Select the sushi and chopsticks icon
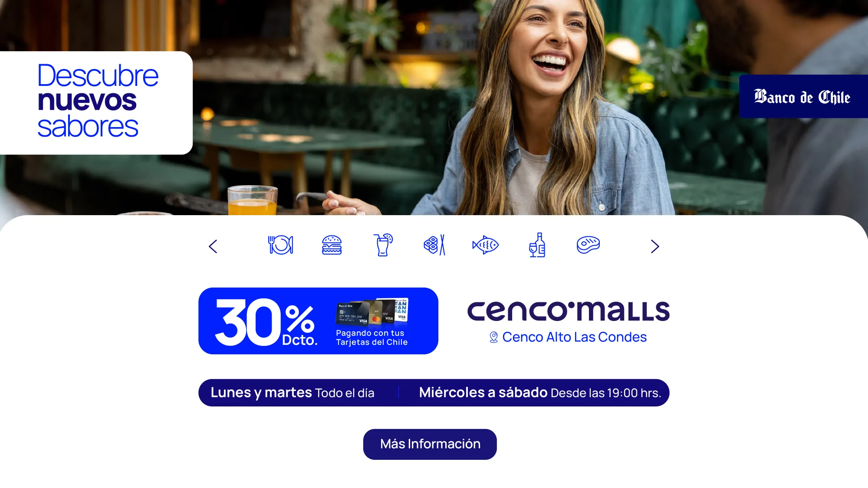Viewport: 868px width, 488px height. point(434,245)
